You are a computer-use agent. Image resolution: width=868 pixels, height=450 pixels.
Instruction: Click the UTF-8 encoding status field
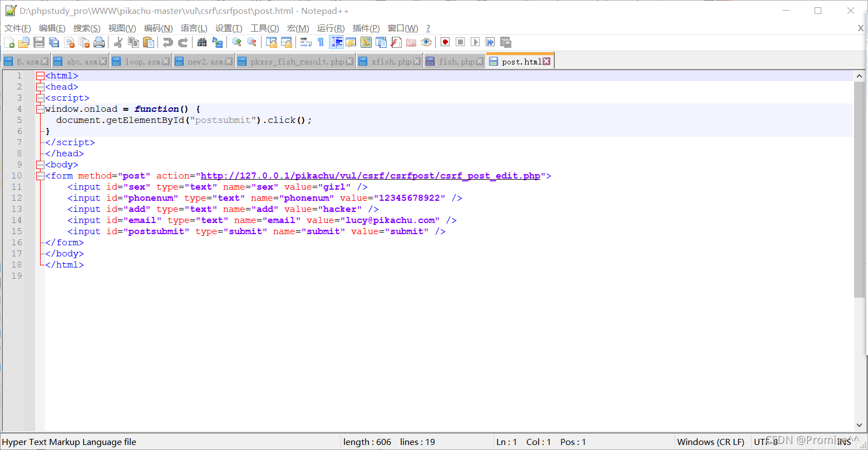click(766, 442)
